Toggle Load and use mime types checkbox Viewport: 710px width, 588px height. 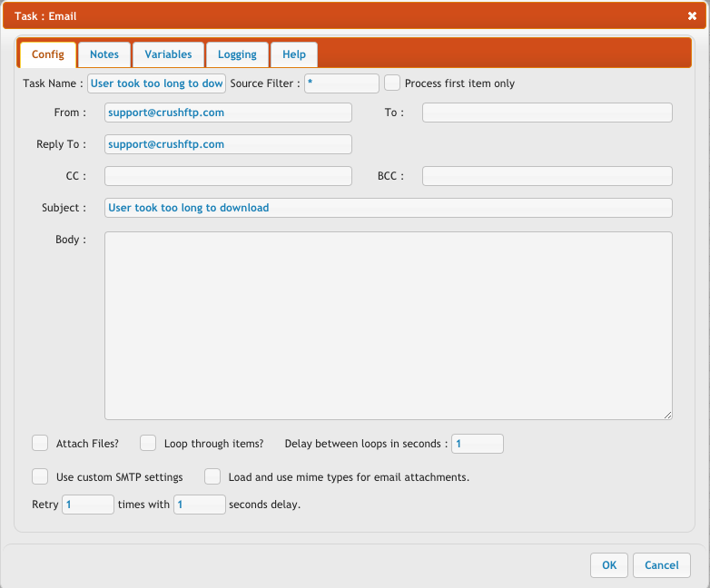coord(212,476)
